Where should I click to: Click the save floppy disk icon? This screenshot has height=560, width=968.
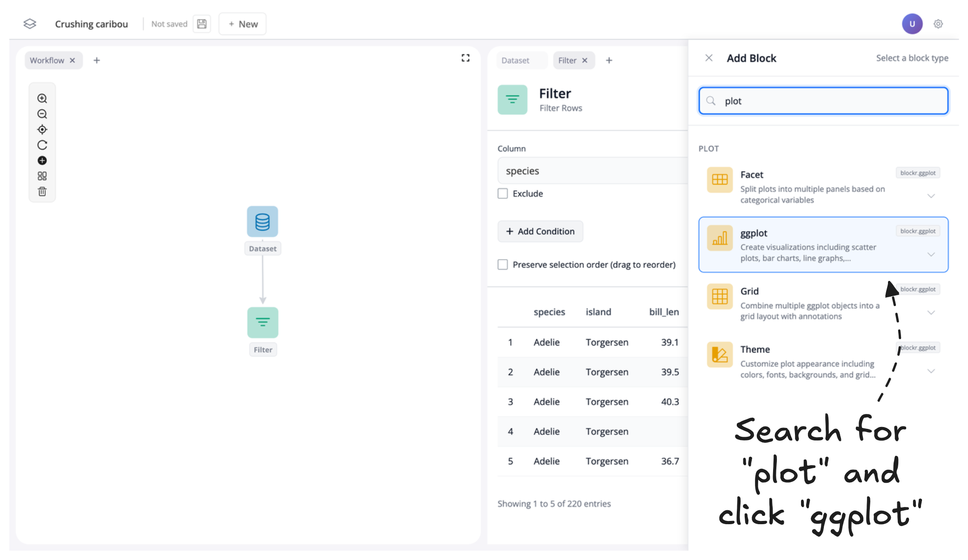(x=202, y=24)
